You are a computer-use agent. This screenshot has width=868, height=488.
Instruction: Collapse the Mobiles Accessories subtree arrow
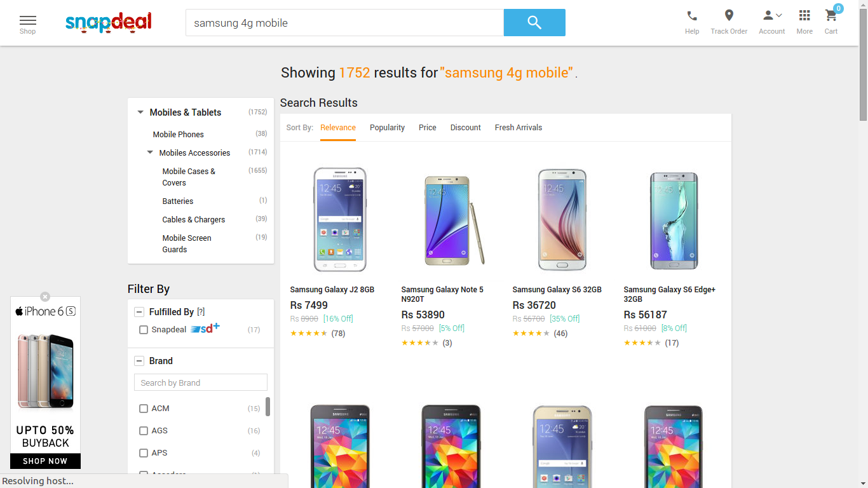tap(150, 152)
